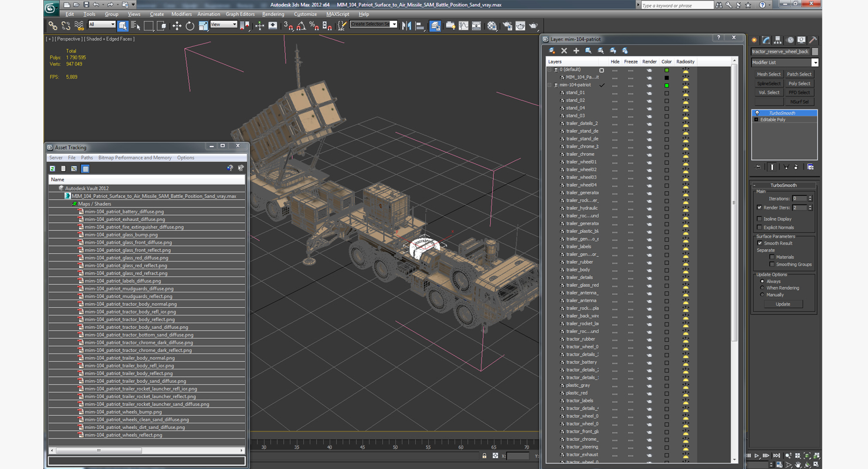Open the Curve Editor icon

point(463,26)
